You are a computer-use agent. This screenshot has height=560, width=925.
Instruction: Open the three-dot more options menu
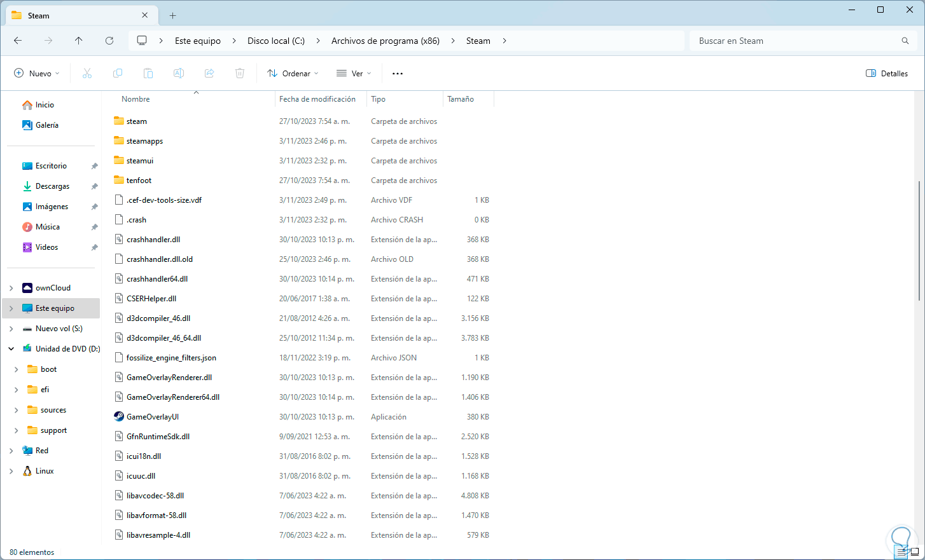[x=398, y=74]
